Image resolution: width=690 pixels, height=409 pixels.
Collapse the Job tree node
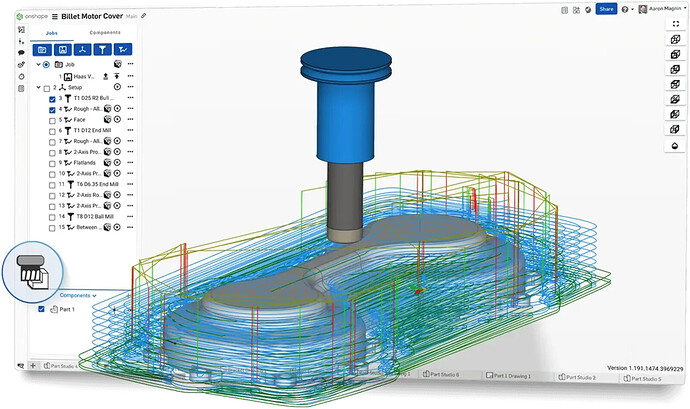pyautogui.click(x=38, y=64)
